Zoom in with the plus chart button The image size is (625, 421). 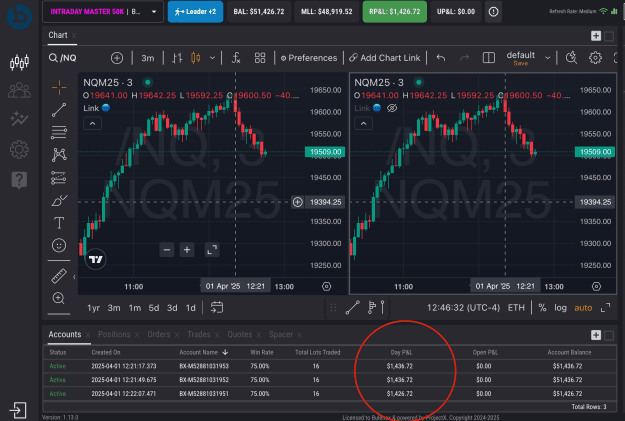(x=187, y=250)
